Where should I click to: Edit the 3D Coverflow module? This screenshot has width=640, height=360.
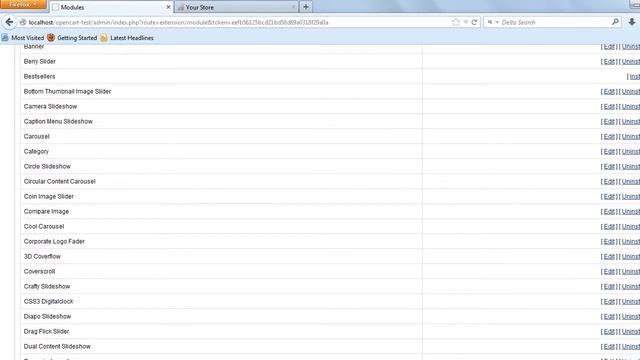609,257
